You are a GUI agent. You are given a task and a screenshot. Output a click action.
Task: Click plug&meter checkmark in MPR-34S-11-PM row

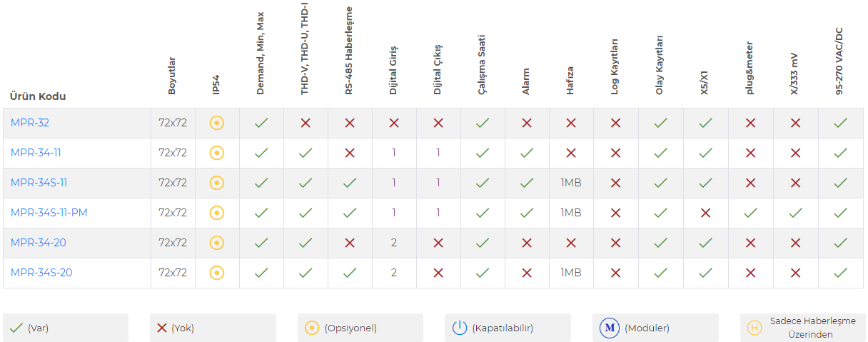750,213
